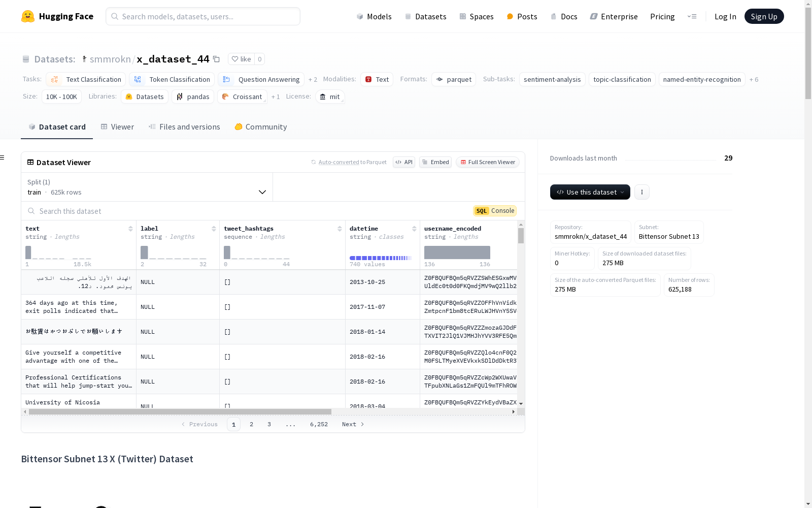Screen dimensions: 812x508
Task: Click the 10K - 100K size tag
Action: click(61, 97)
